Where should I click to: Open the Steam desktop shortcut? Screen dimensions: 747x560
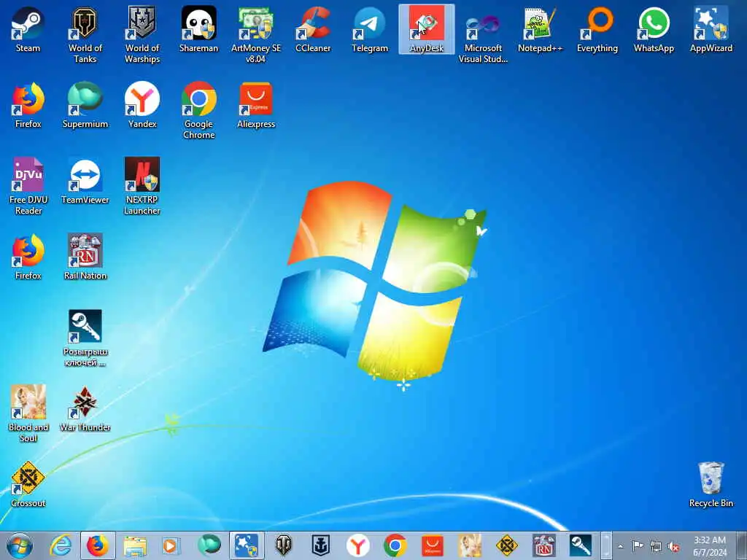pos(28,29)
